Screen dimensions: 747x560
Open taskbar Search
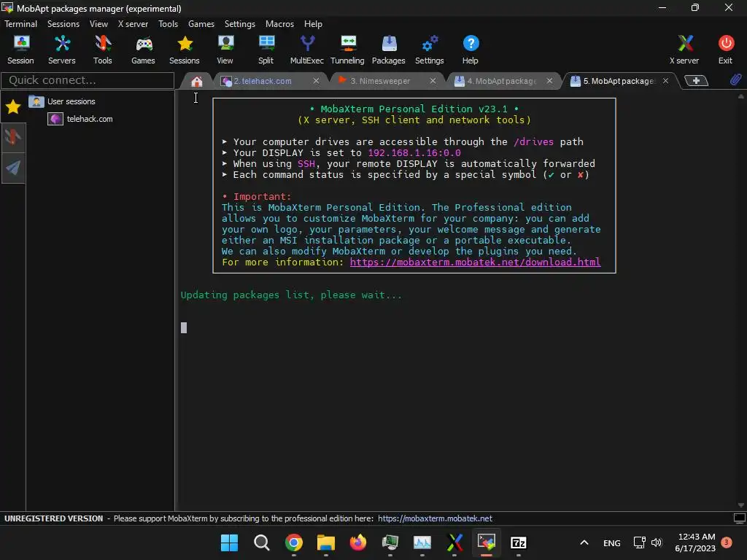tap(262, 542)
